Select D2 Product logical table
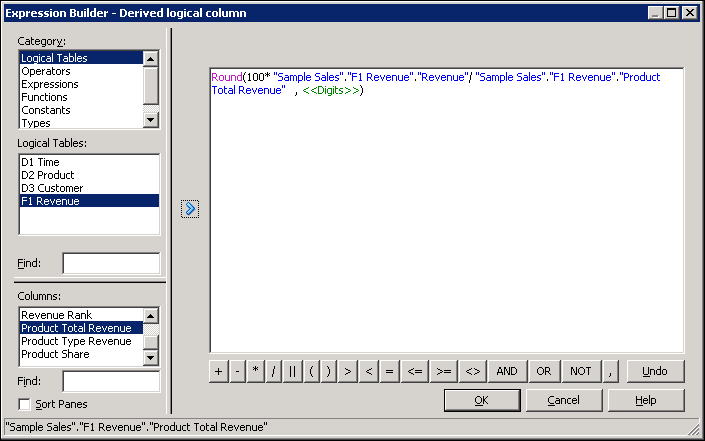This screenshot has width=705, height=441. pos(89,175)
